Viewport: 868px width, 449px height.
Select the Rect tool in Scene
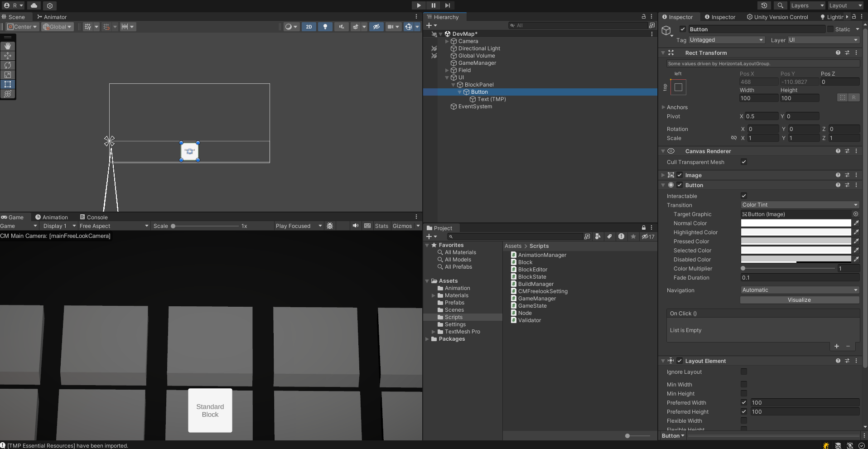(x=8, y=84)
